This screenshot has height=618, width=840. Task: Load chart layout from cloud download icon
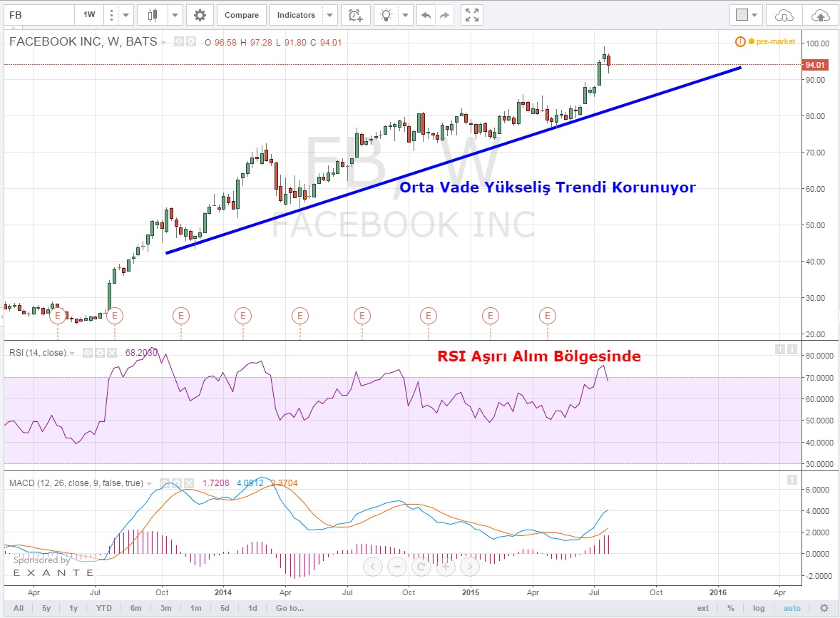(784, 15)
